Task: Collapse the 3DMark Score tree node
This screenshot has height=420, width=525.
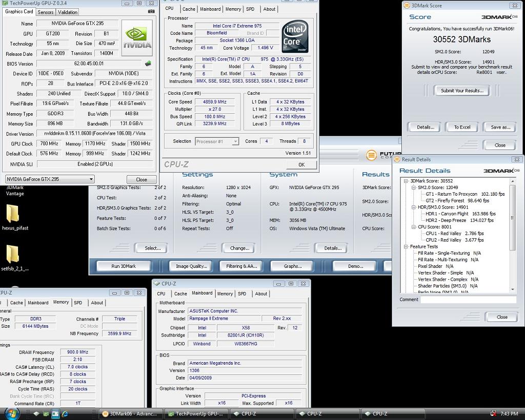Action: (406, 181)
